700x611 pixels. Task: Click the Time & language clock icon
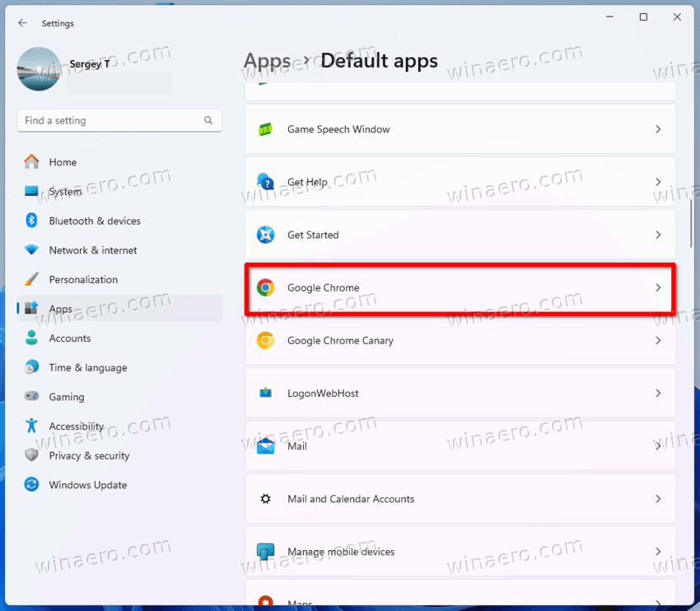[x=31, y=367]
